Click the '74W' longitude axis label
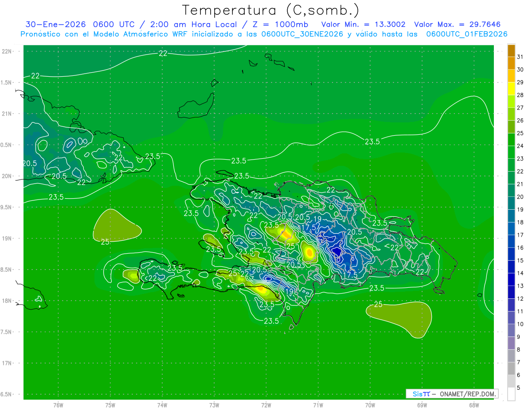 tap(162, 405)
